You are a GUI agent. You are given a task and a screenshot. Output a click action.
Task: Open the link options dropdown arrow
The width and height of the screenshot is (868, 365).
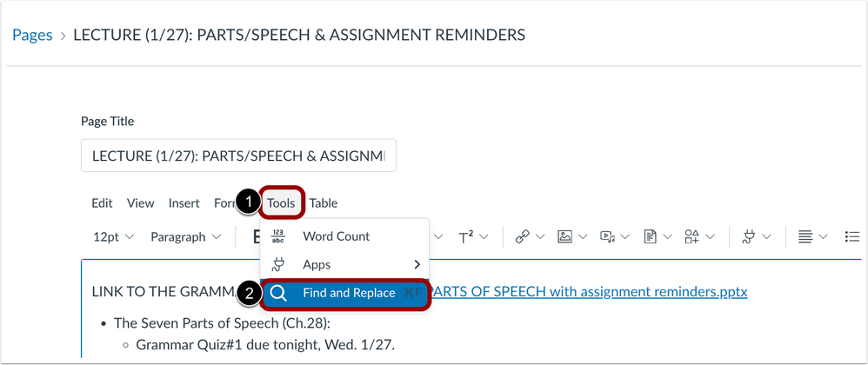[540, 237]
